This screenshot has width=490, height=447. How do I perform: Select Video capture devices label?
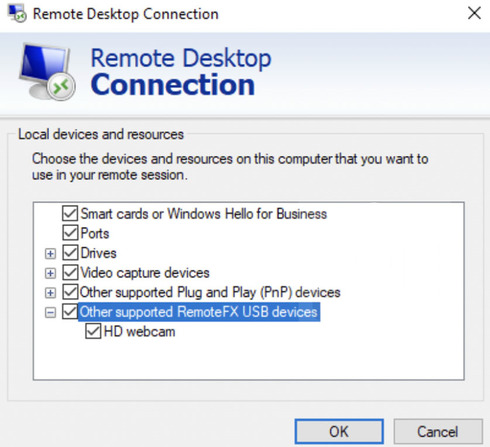[145, 273]
